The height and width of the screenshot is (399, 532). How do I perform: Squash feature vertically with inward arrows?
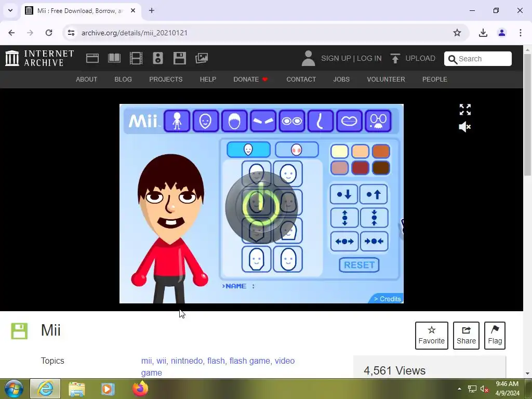pyautogui.click(x=374, y=218)
